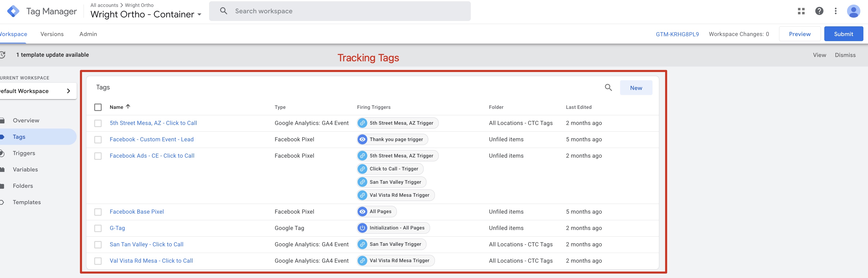Image resolution: width=868 pixels, height=278 pixels.
Task: Open the San Tan Valley - Click to Call tag
Action: (146, 244)
